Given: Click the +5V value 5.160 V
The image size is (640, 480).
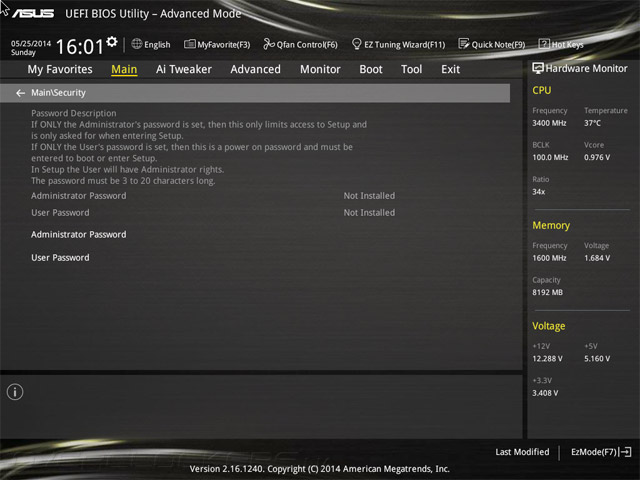Looking at the screenshot, I should tap(597, 358).
